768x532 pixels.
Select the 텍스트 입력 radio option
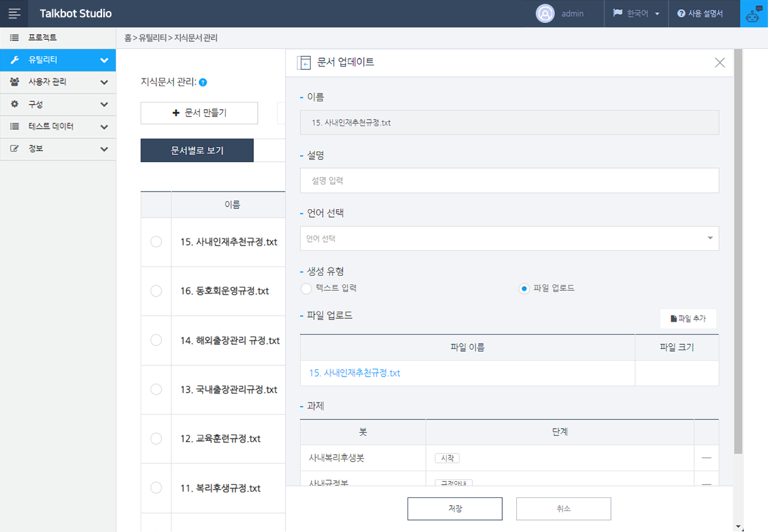click(306, 288)
